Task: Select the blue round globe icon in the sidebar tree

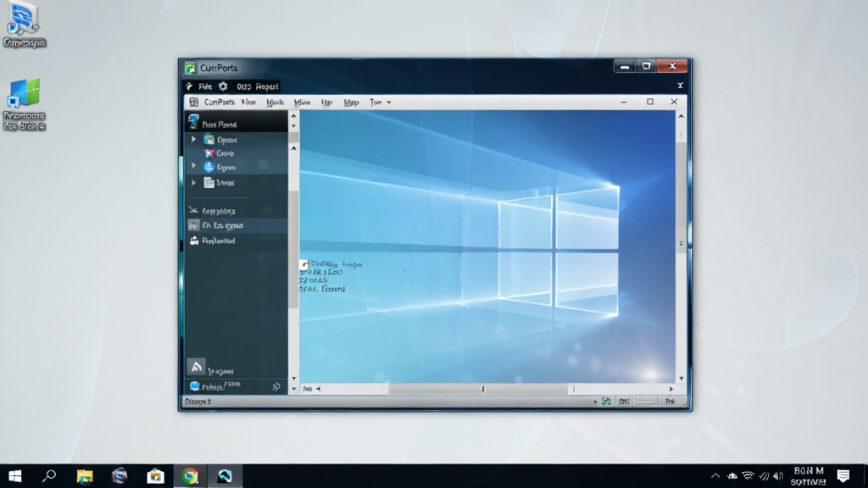Action: coord(209,167)
